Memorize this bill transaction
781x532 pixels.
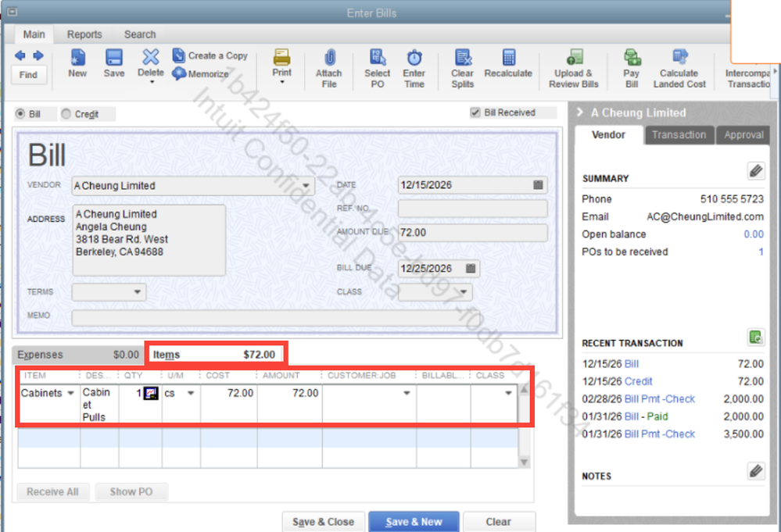[201, 73]
